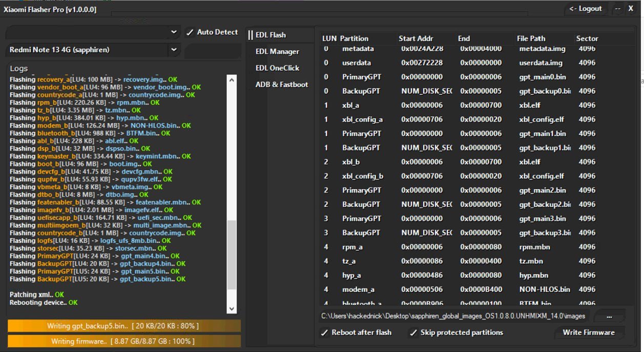The width and height of the screenshot is (644, 352).
Task: Click the scrollbar up arrow in Logs
Action: coord(232,79)
